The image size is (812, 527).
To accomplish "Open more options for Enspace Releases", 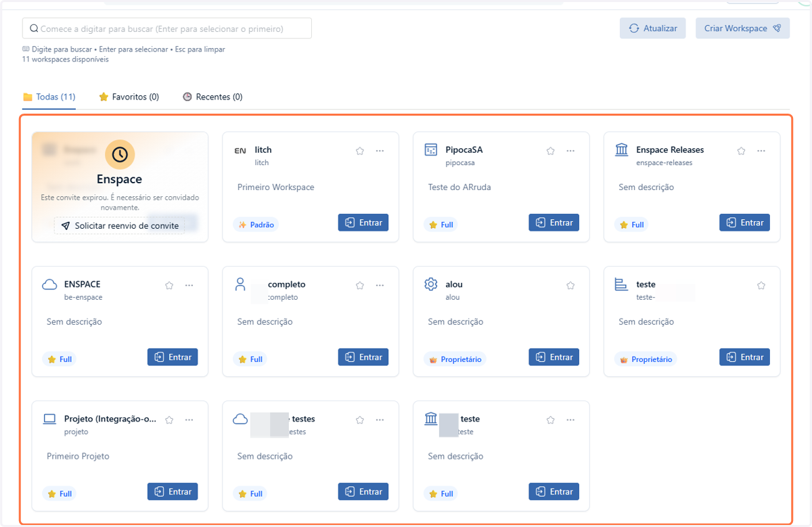I will [761, 151].
